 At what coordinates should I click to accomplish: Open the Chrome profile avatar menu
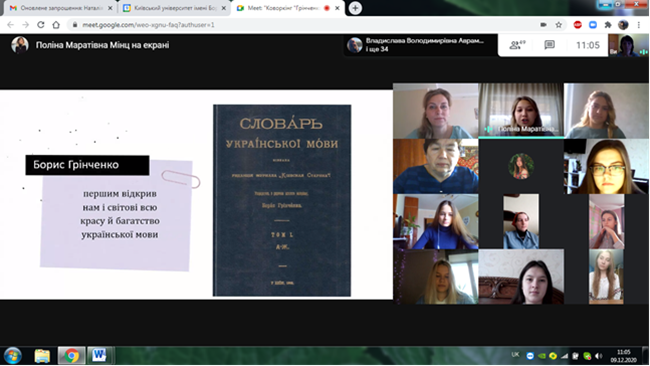pyautogui.click(x=623, y=25)
